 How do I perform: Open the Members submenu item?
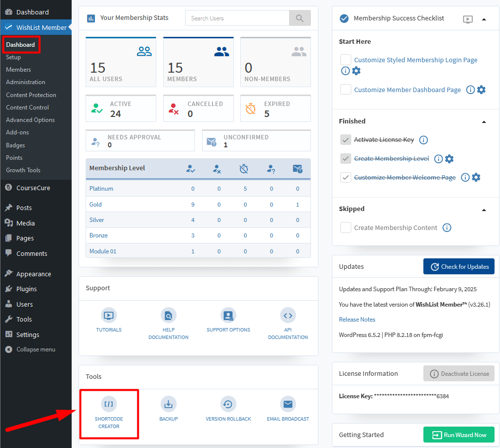18,70
